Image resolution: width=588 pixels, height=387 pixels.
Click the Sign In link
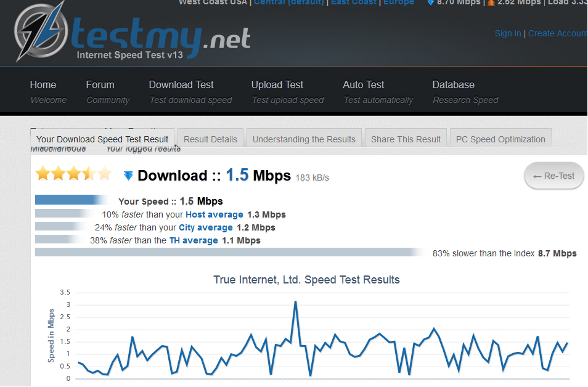[x=508, y=33]
